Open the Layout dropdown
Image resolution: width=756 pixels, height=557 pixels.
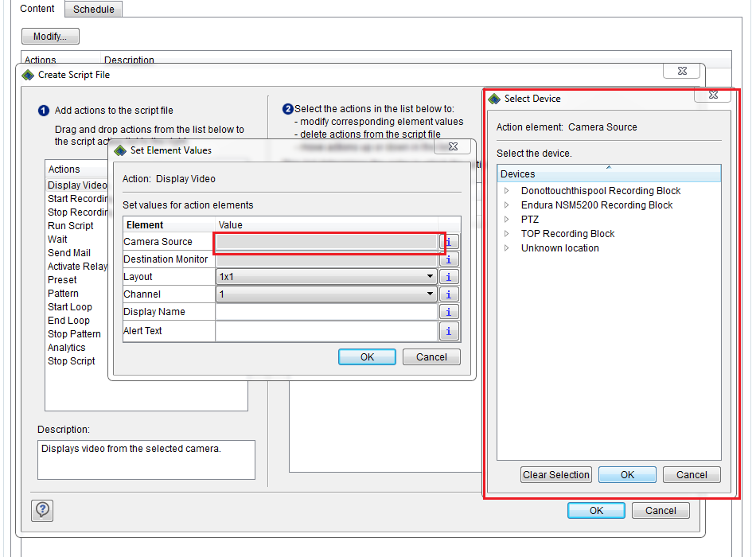pos(428,276)
